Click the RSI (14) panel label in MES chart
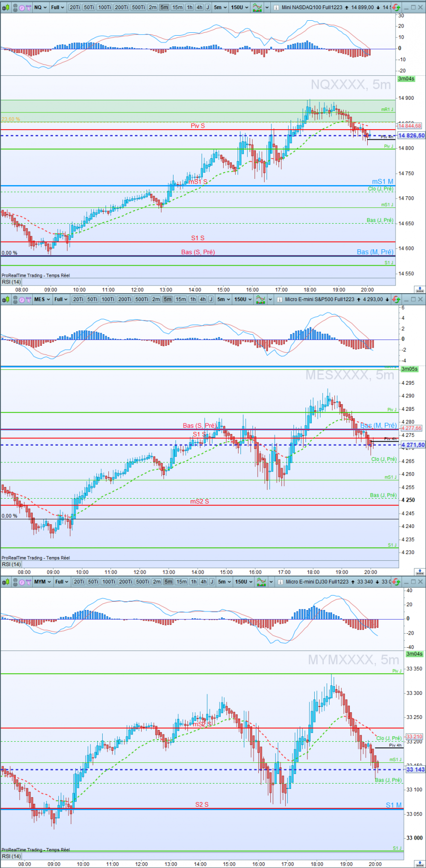The height and width of the screenshot is (868, 426). pyautogui.click(x=11, y=564)
